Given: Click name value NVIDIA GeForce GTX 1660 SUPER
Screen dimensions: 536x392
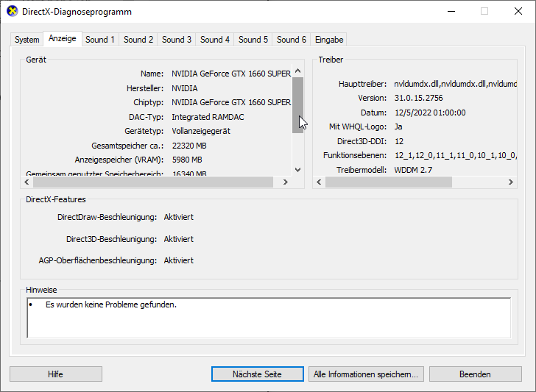Looking at the screenshot, I should pos(231,74).
